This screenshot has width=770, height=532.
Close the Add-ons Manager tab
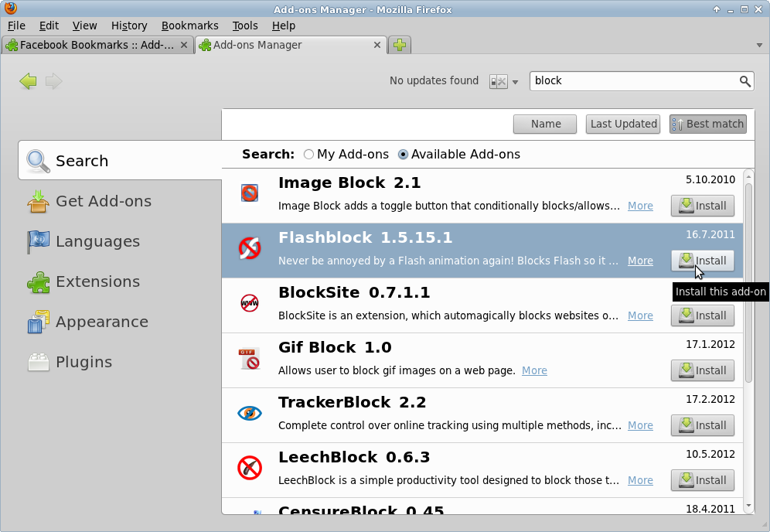pos(377,45)
